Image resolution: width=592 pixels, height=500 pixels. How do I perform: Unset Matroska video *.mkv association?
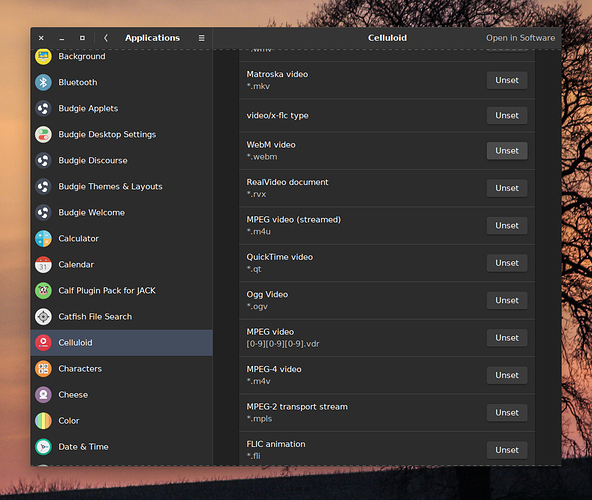(507, 80)
